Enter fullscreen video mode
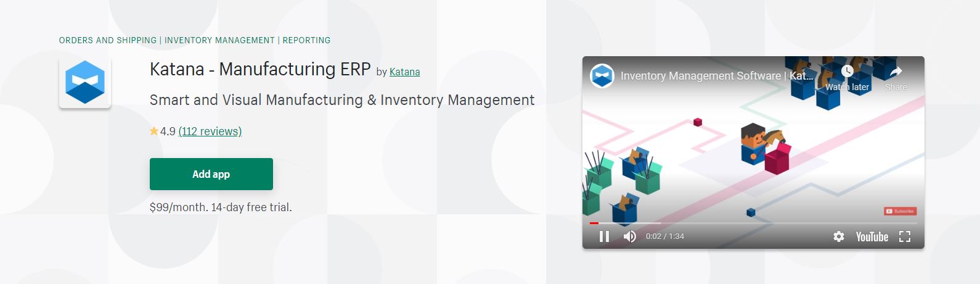Viewport: 980px width, 284px height. 905,236
